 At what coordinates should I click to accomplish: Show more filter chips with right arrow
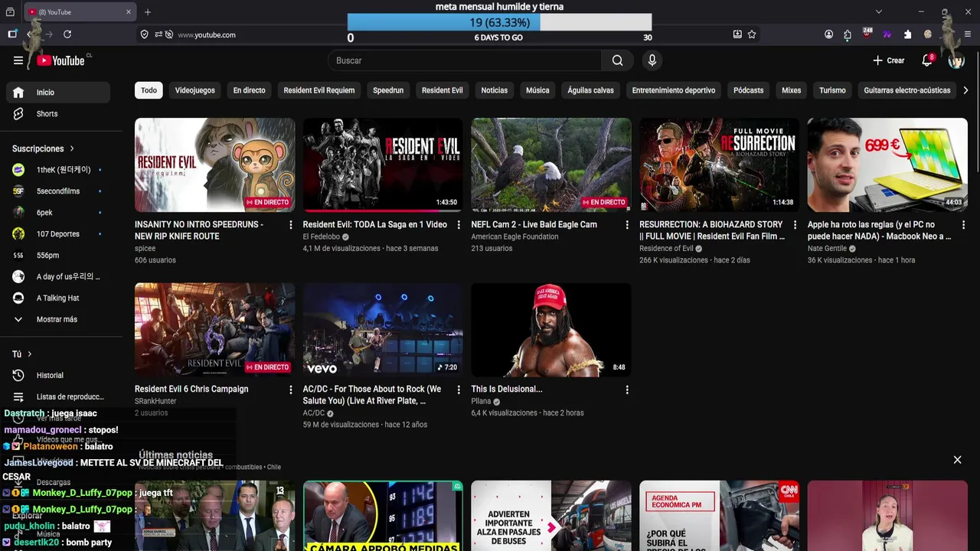[x=965, y=90]
